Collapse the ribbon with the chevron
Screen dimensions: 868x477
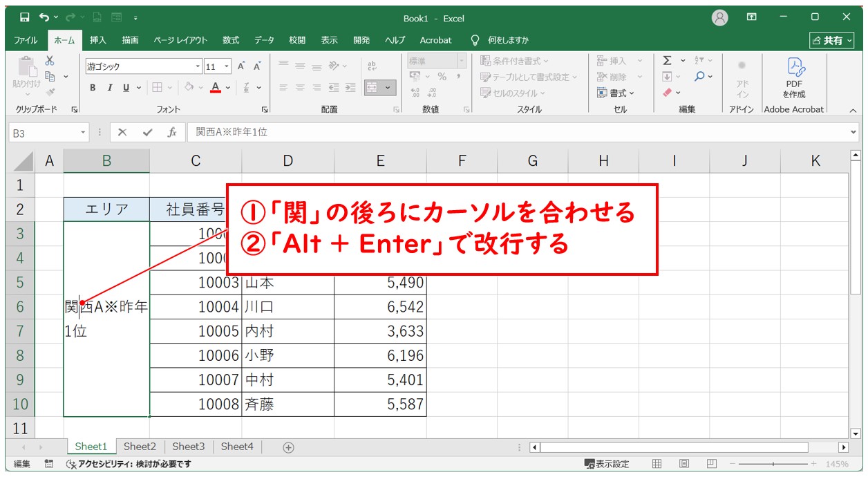(x=852, y=110)
